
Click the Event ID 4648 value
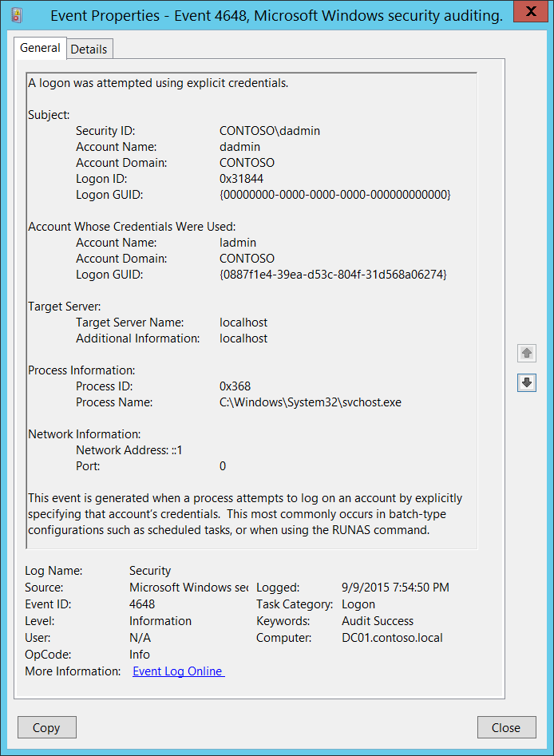pos(142,604)
